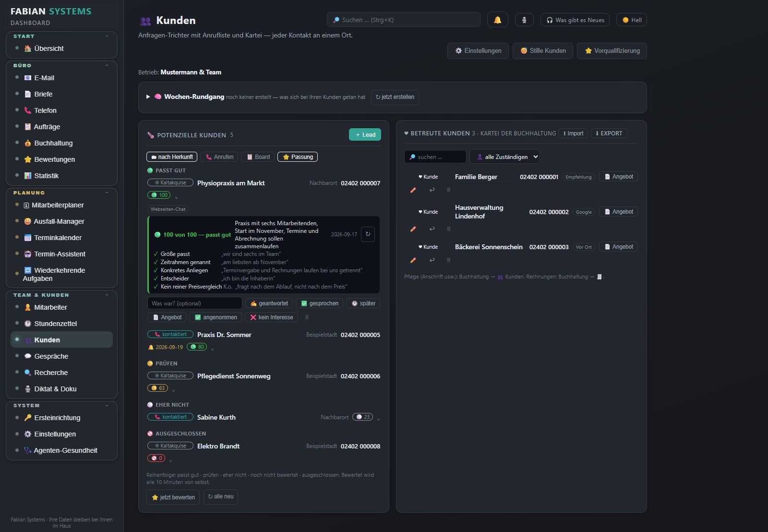Enable the nach Herkunft grouping

172,157
